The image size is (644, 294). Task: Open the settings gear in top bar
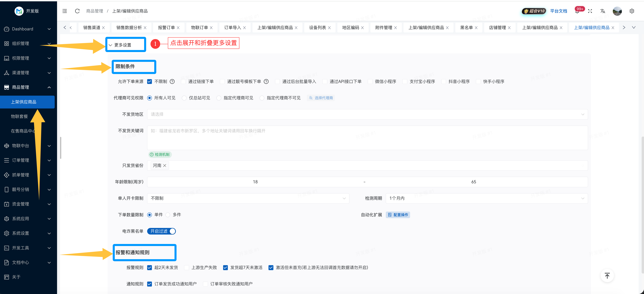tap(632, 11)
